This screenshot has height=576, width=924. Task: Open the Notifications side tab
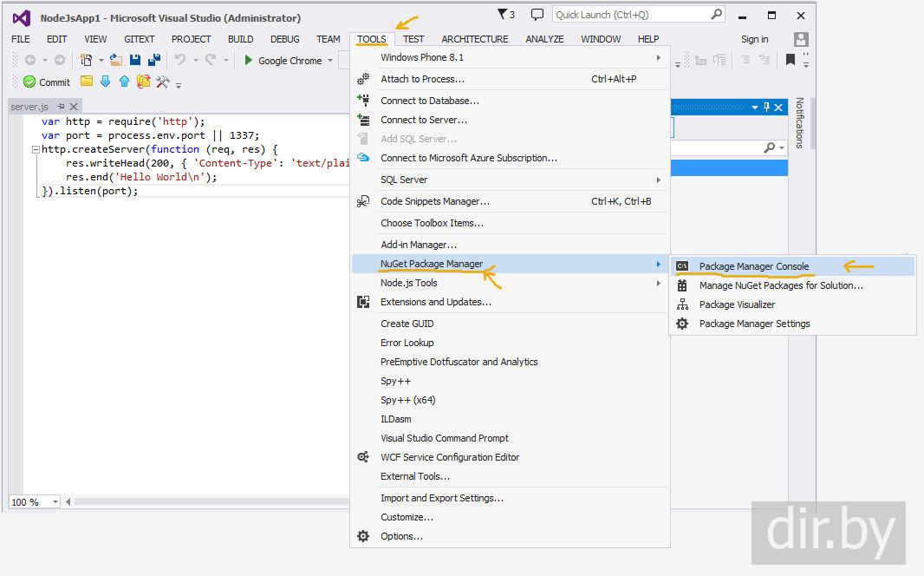point(799,122)
